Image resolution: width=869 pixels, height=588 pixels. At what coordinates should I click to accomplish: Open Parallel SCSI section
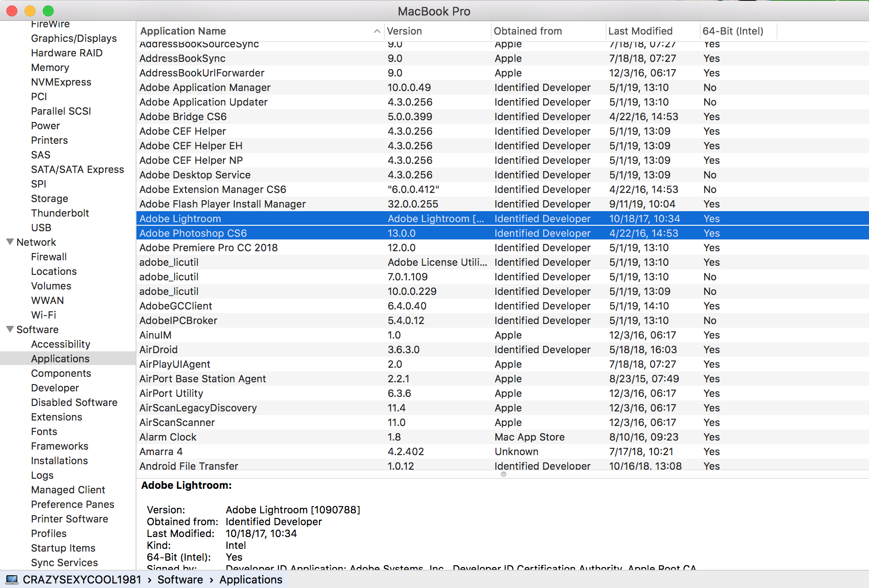(61, 111)
